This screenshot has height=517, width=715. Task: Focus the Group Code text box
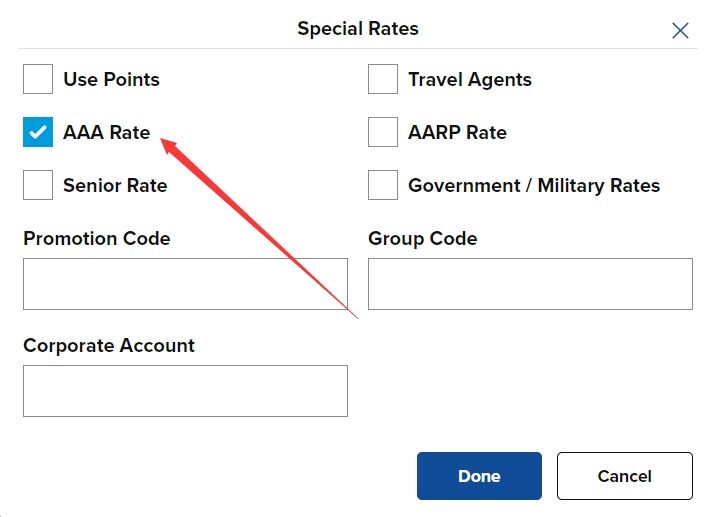[x=530, y=284]
